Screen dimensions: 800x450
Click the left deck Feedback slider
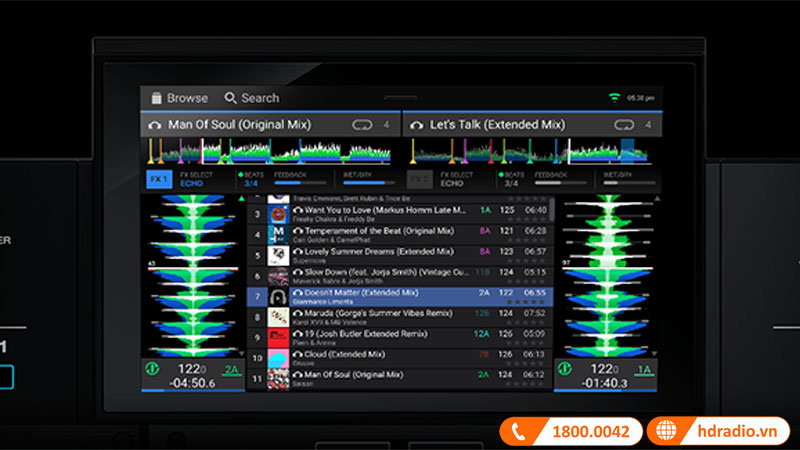pos(300,183)
